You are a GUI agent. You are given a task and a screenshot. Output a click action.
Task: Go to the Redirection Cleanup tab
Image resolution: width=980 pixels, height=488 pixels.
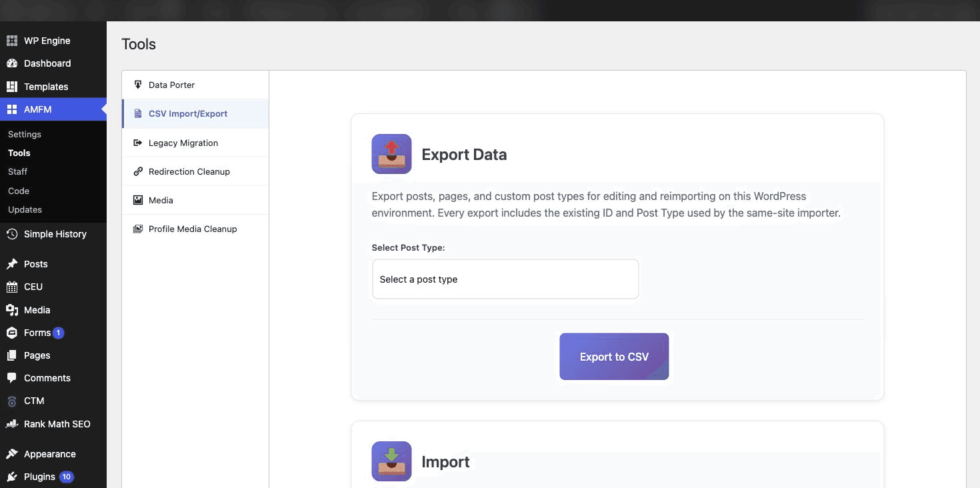coord(195,171)
